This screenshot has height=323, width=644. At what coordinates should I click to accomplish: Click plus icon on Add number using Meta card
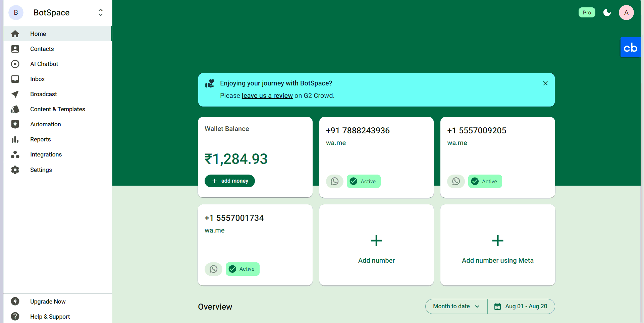coord(498,241)
